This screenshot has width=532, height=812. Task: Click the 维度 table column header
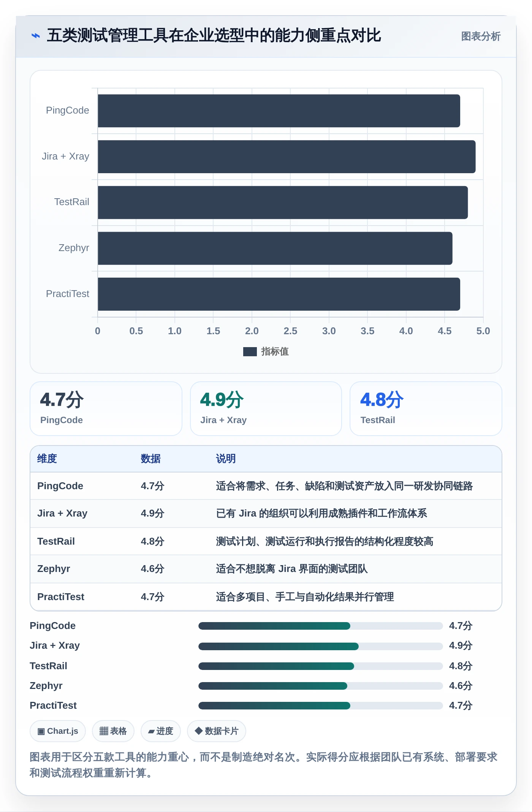[47, 459]
